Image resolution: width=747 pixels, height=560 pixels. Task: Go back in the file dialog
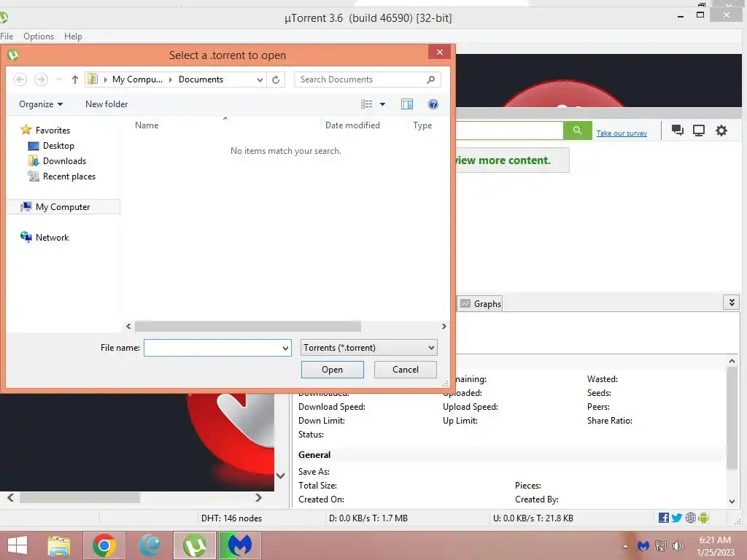point(20,79)
